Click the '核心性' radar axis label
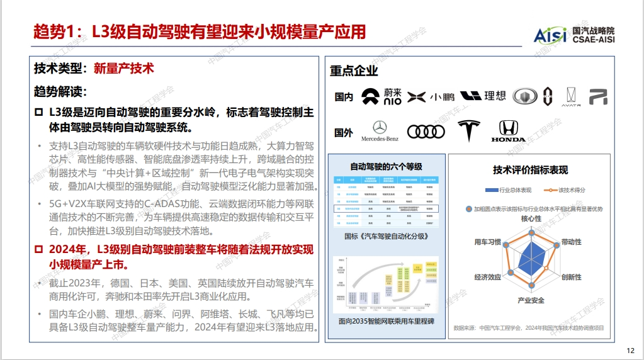 (530, 218)
